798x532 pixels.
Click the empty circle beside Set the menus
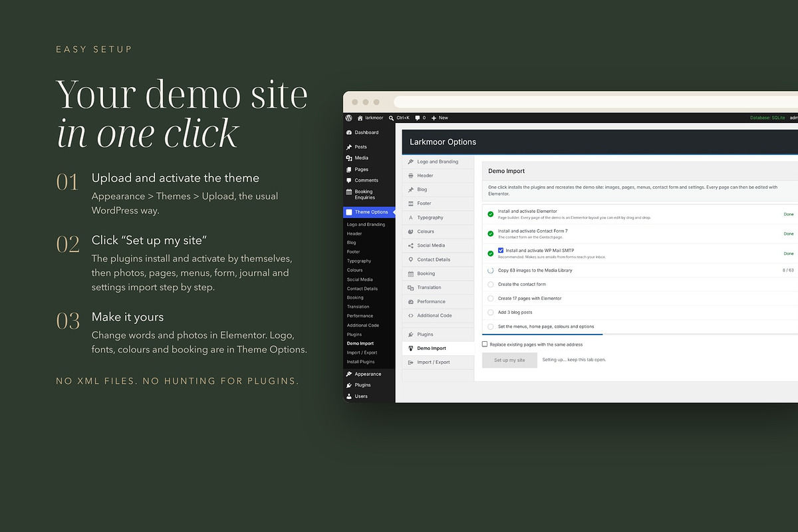tap(491, 327)
